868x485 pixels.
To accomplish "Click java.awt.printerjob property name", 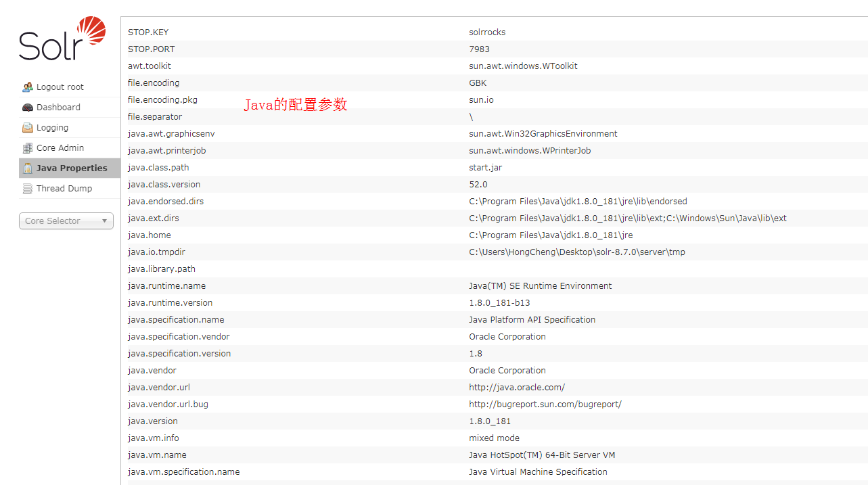I will (x=166, y=150).
